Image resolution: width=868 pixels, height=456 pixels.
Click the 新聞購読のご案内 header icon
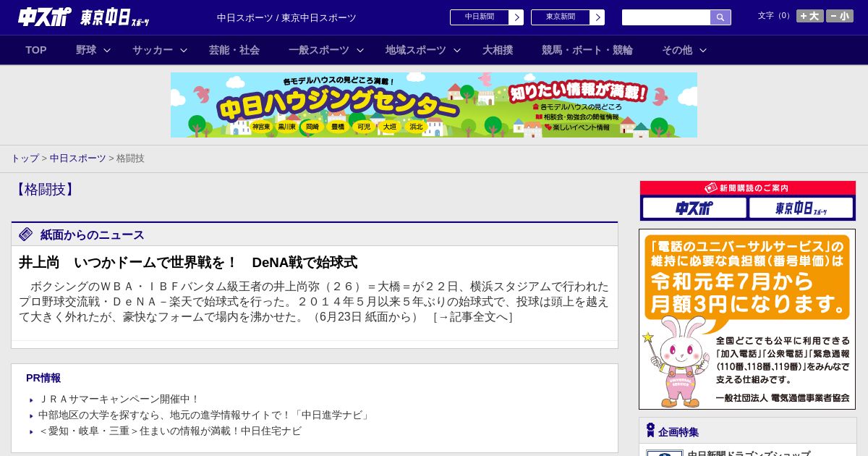pyautogui.click(x=711, y=187)
